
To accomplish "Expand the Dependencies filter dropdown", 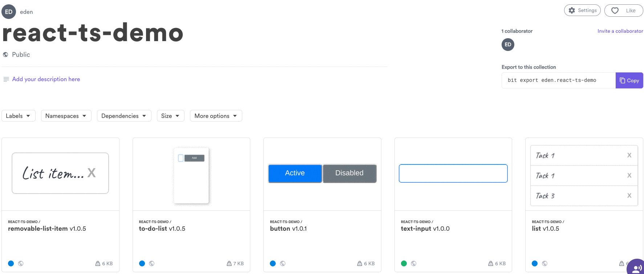I will click(x=124, y=116).
